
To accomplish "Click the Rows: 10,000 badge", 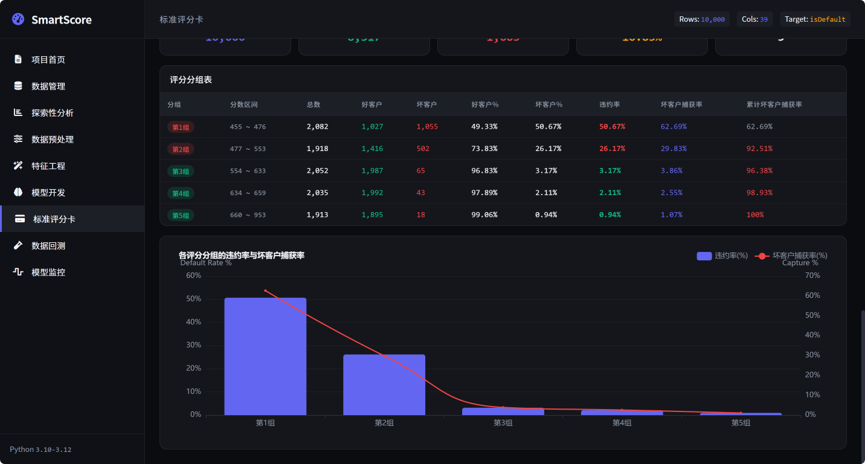I will (702, 19).
